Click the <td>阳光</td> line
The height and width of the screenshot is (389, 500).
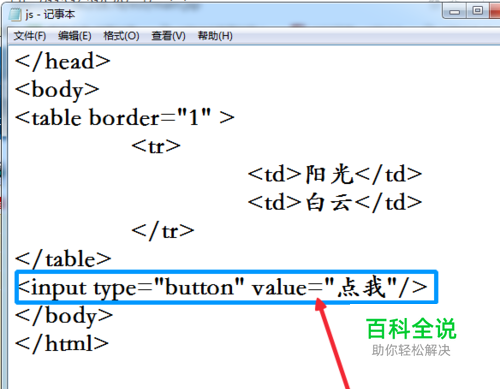coord(335,174)
